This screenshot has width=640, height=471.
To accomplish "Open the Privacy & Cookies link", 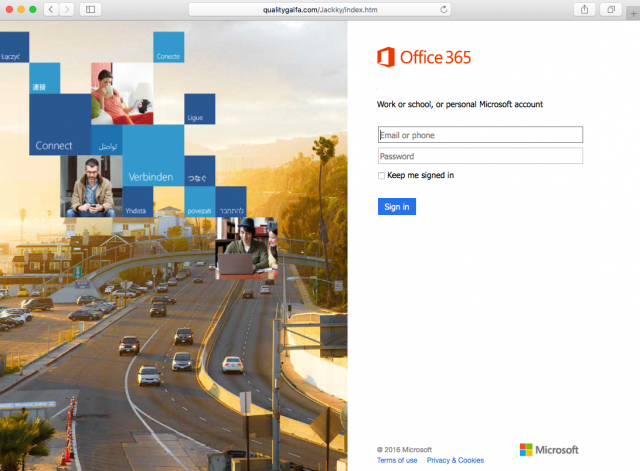I will (x=455, y=460).
